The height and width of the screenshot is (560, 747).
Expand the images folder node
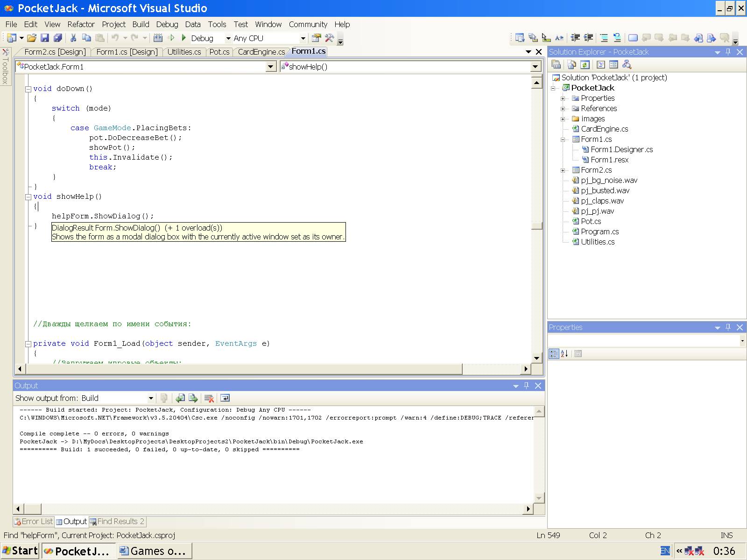click(563, 119)
